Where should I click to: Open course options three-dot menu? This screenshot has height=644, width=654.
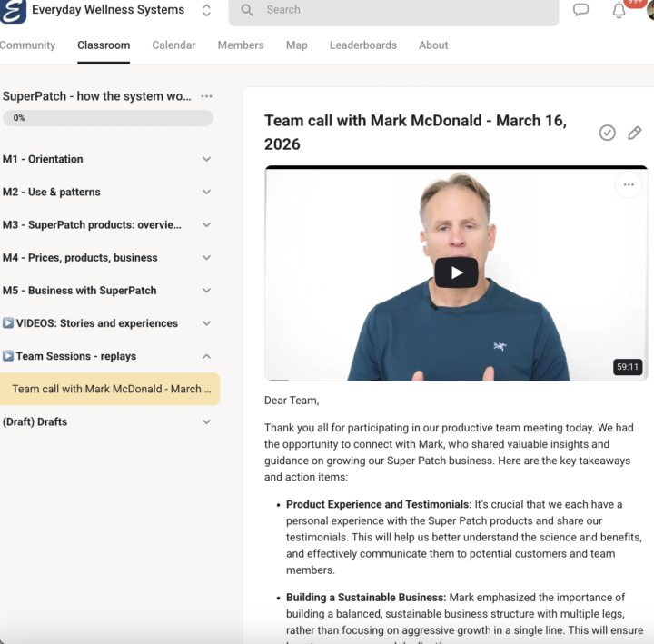tap(206, 96)
